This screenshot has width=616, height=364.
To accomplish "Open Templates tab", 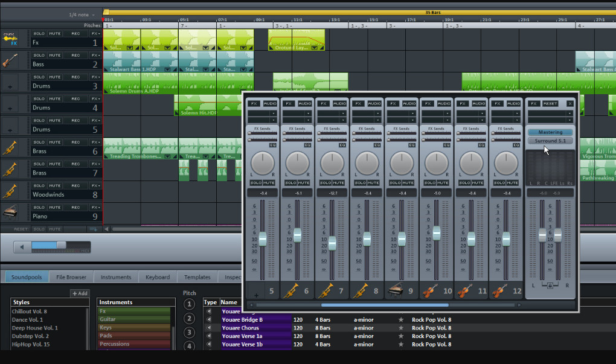I will pos(197,277).
